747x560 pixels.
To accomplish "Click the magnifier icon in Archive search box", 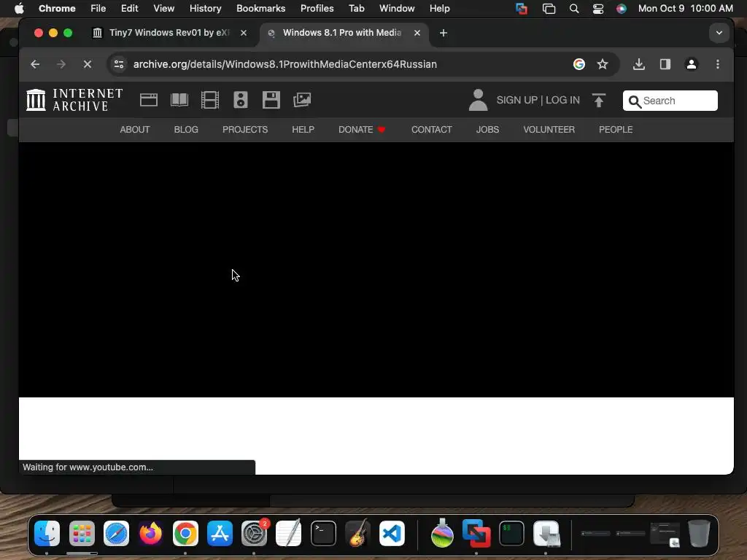I will (634, 101).
